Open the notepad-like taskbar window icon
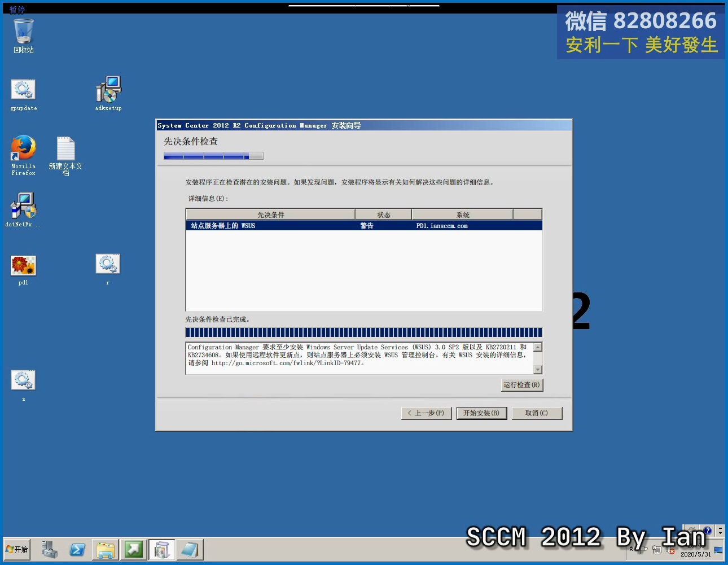728x565 pixels. click(x=190, y=549)
